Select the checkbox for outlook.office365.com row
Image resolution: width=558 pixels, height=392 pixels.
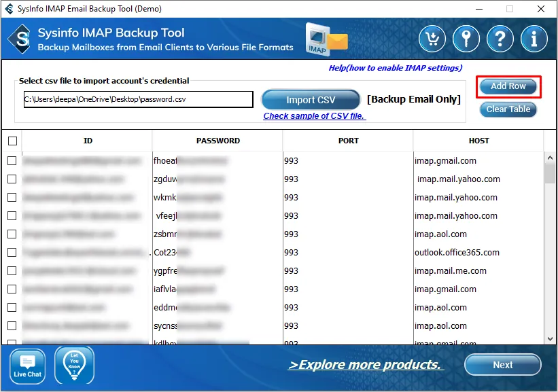coord(12,253)
